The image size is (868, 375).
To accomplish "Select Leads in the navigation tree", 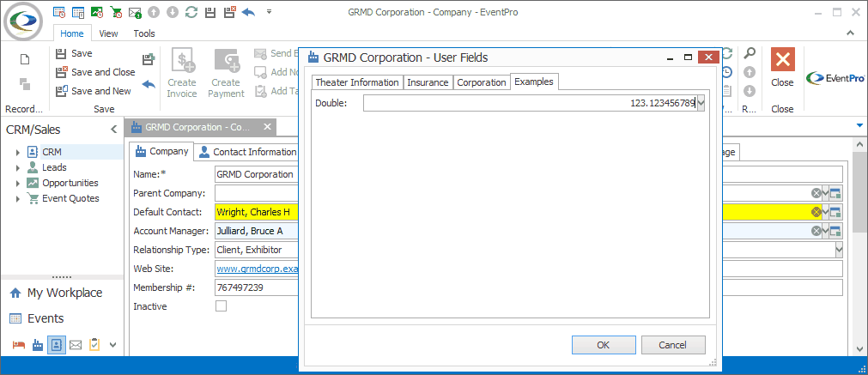I will [x=54, y=167].
